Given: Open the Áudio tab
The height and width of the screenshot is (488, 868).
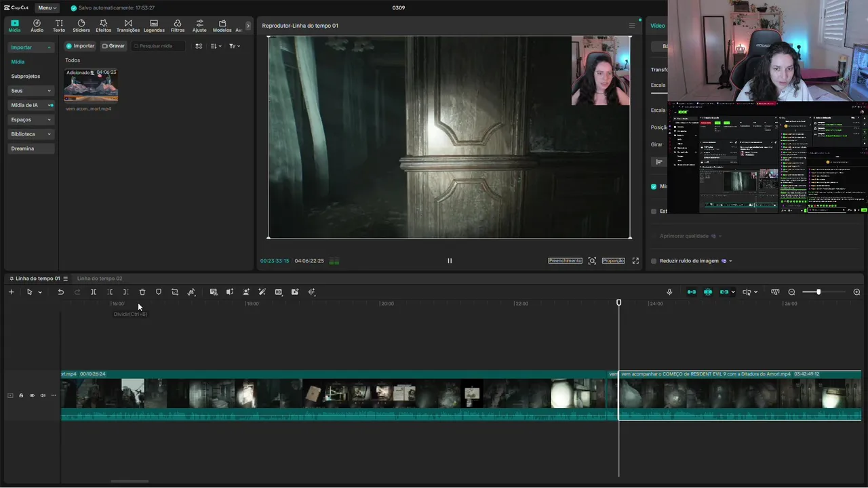Looking at the screenshot, I should pos(37,26).
